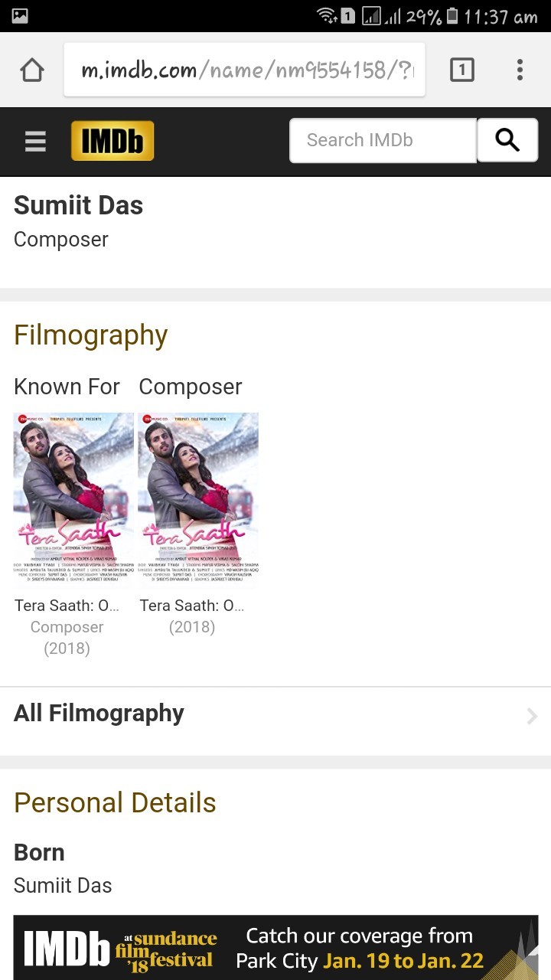Tap the gallery icon in status bar

point(20,15)
